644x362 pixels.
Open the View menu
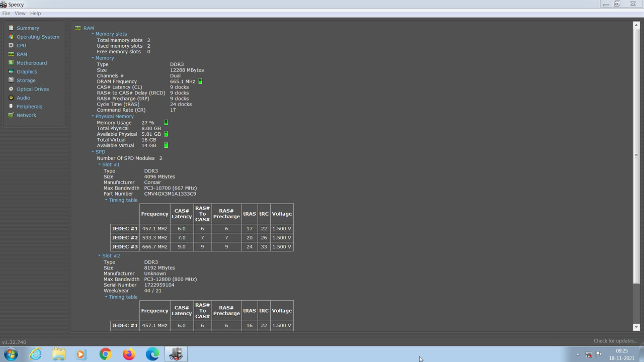click(x=20, y=14)
